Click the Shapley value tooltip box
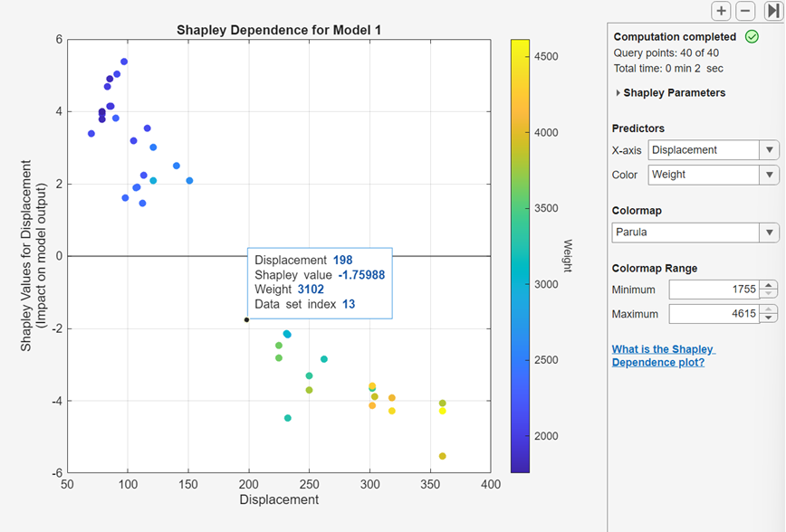The width and height of the screenshot is (786, 532). click(x=319, y=282)
